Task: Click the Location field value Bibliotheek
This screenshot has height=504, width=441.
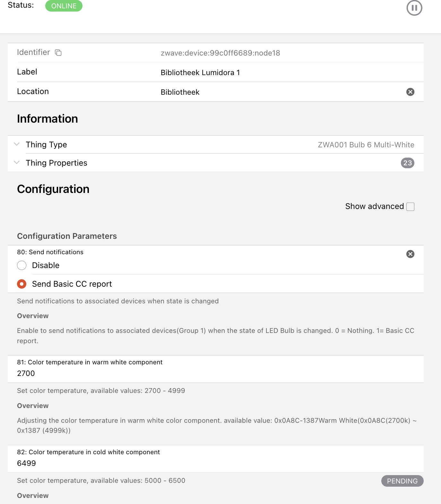Action: click(x=180, y=92)
